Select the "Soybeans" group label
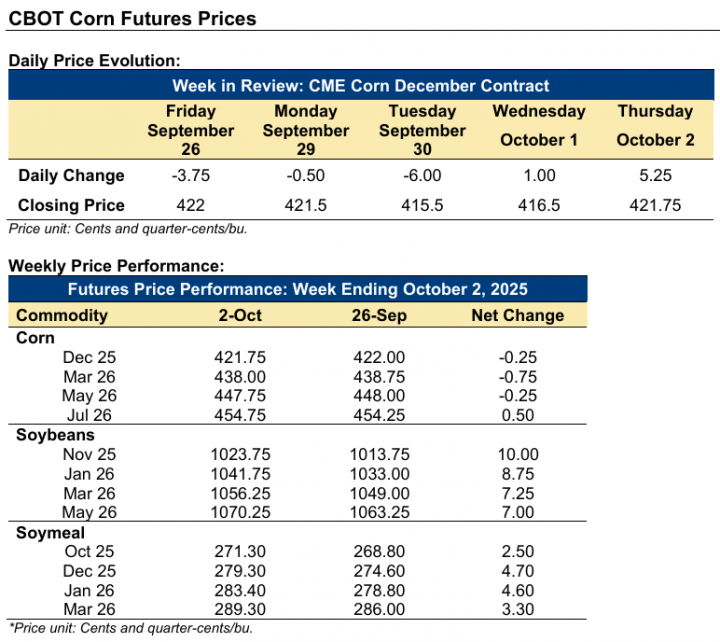 56,436
